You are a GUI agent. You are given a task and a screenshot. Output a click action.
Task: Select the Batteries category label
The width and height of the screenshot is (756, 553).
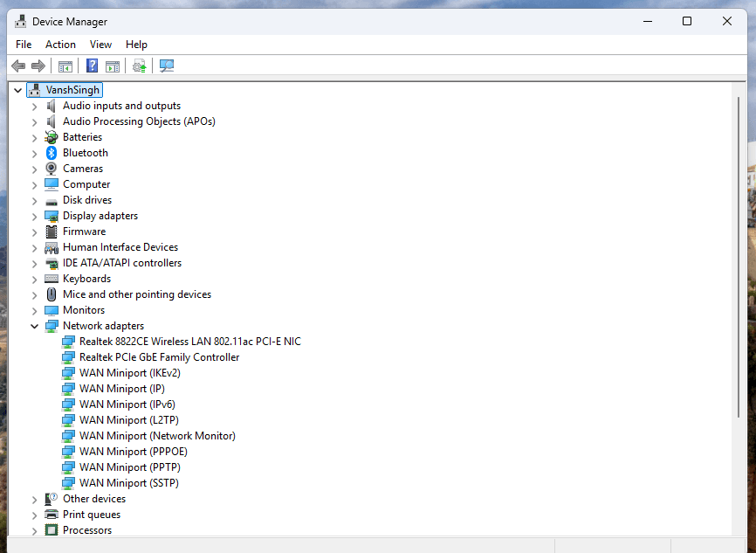pyautogui.click(x=82, y=137)
